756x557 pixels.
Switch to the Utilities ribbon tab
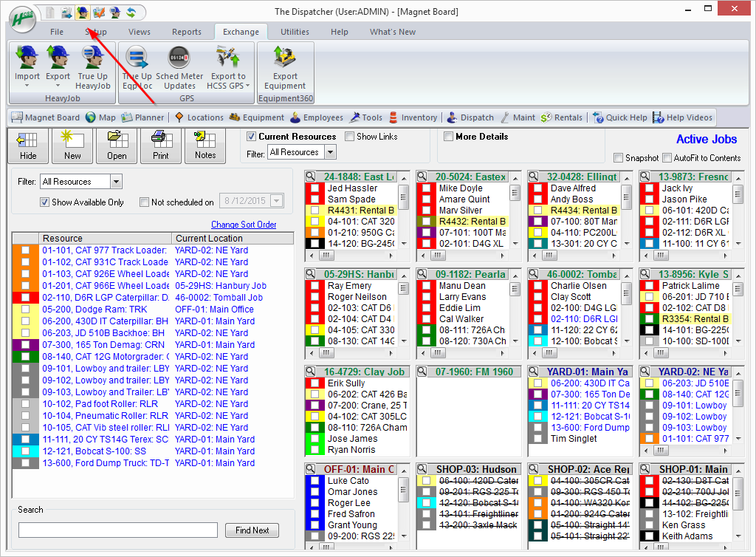click(x=294, y=32)
